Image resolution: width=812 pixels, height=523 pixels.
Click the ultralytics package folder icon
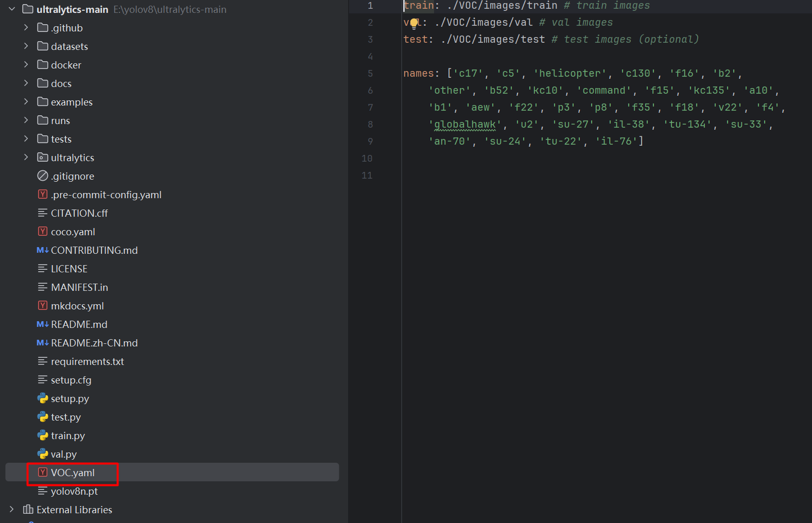pyautogui.click(x=43, y=158)
